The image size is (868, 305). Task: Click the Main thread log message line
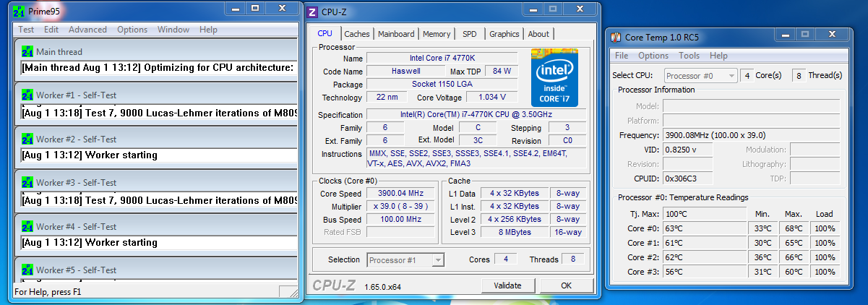click(x=159, y=68)
